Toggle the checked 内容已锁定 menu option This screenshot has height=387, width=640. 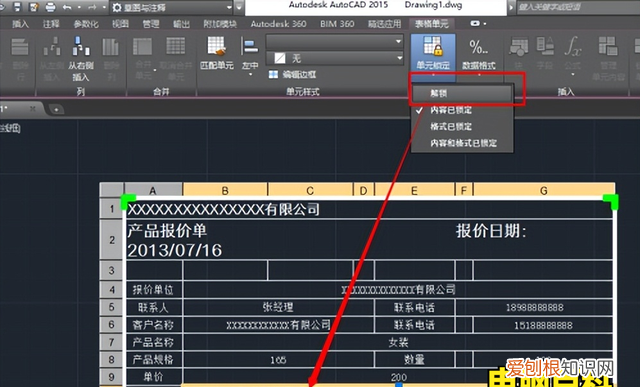coord(462,110)
